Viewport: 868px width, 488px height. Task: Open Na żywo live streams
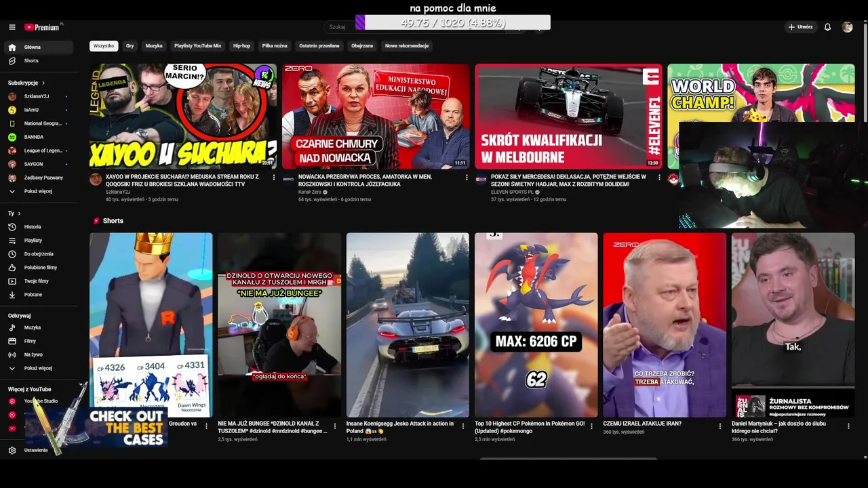point(39,354)
